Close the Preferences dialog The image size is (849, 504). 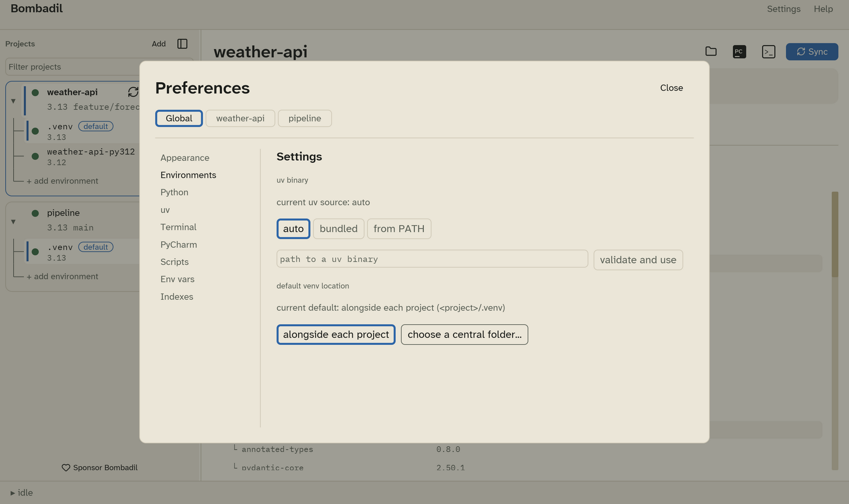tap(671, 88)
